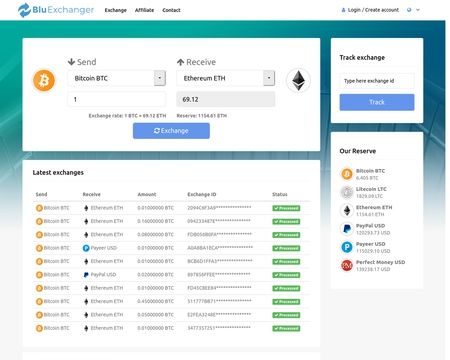The height and width of the screenshot is (360, 450).
Task: Click the '0.05000000 BTC' amount cell
Action: click(x=156, y=315)
